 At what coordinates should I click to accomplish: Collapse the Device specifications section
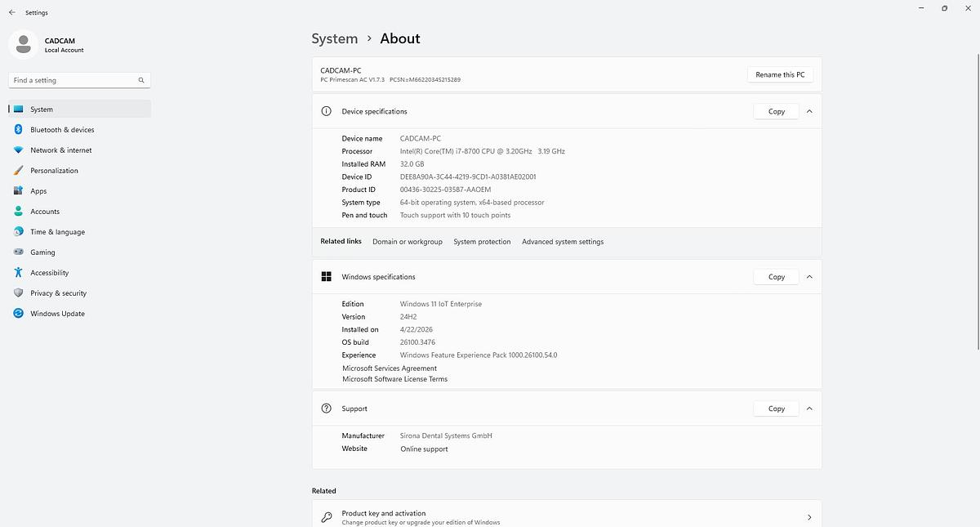(809, 111)
